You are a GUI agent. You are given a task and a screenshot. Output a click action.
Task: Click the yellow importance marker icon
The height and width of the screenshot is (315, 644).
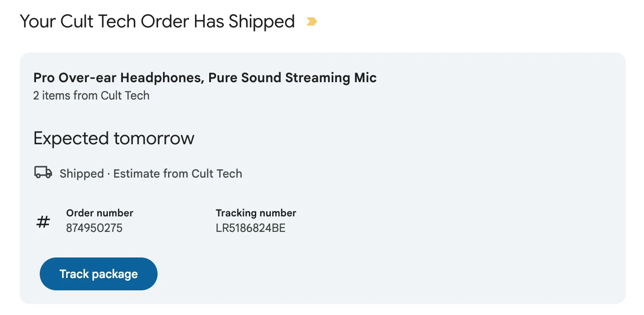point(311,21)
